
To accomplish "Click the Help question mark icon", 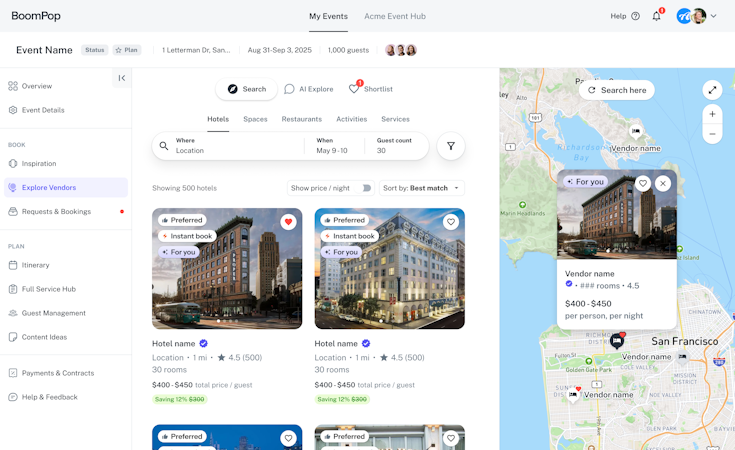I will click(x=635, y=16).
